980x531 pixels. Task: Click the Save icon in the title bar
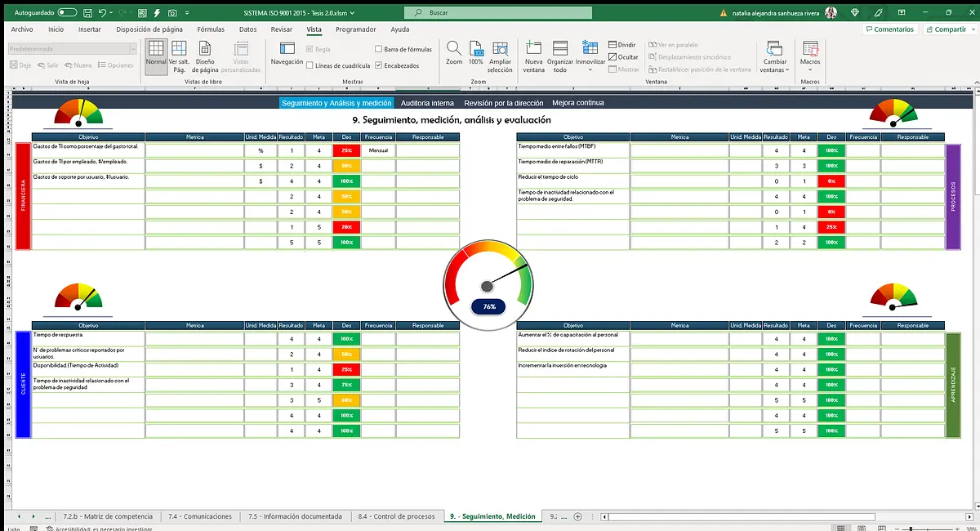pyautogui.click(x=87, y=13)
